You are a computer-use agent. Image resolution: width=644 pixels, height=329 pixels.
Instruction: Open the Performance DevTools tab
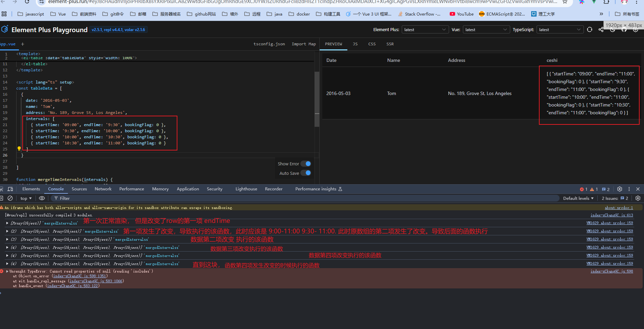(131, 189)
